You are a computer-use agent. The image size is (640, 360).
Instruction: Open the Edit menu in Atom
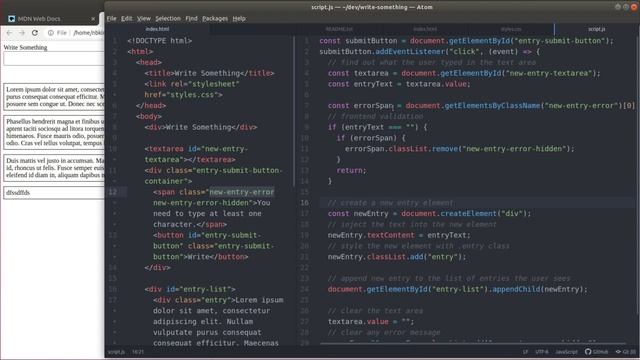[127, 18]
